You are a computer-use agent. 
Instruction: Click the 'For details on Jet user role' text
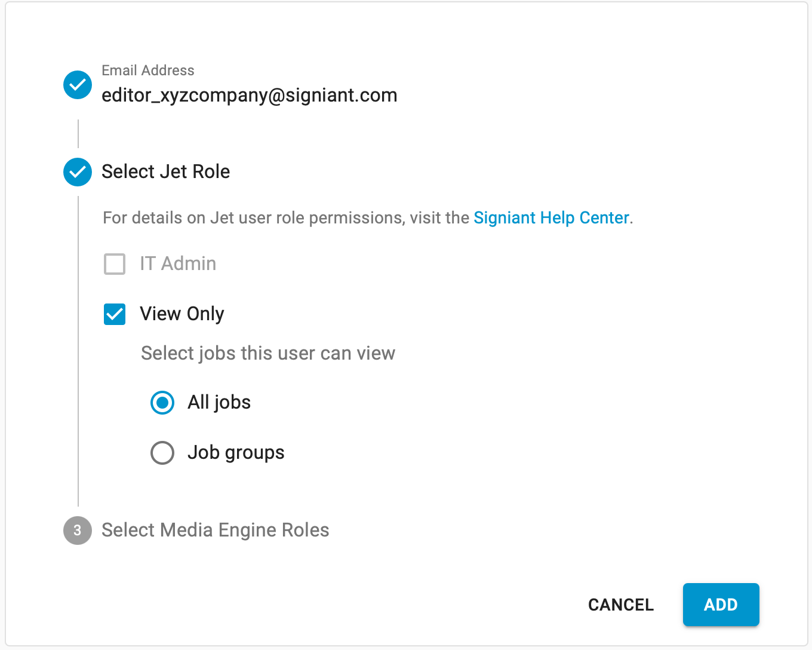tap(287, 218)
